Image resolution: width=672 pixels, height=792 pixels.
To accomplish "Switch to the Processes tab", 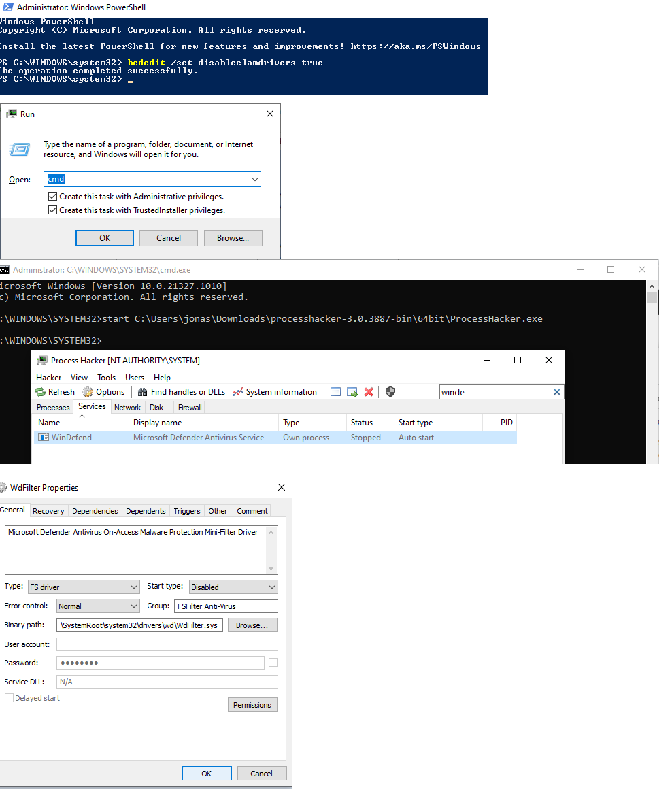I will (53, 408).
